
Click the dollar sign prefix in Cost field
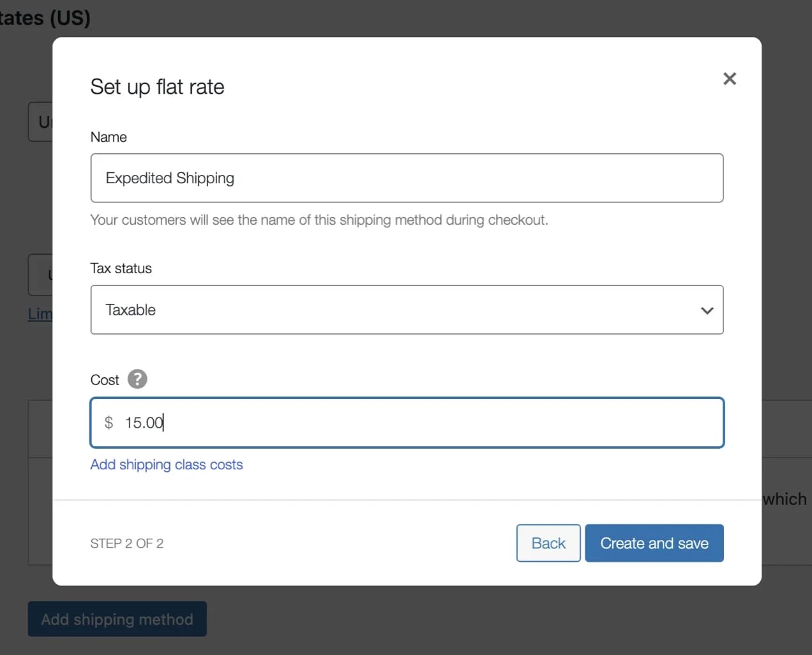108,422
